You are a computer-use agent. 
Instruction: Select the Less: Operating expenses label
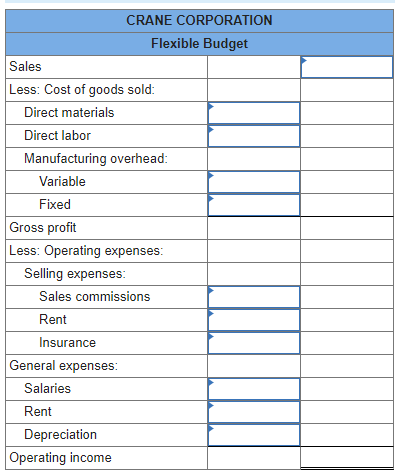86,251
